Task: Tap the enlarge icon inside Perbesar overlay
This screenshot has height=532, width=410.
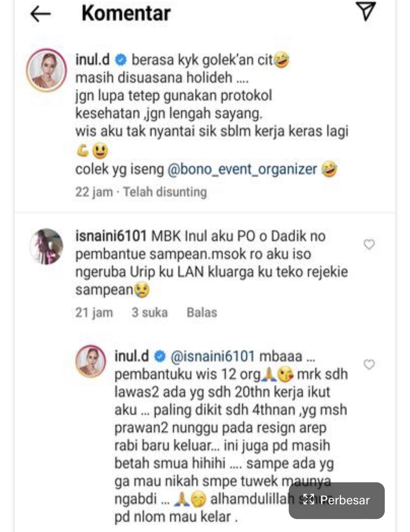Action: [308, 499]
